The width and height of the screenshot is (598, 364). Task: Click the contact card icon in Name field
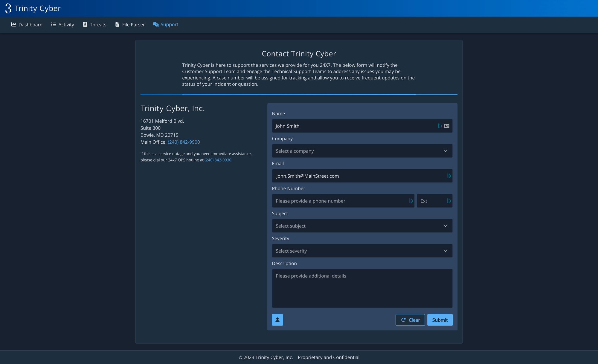click(x=447, y=126)
